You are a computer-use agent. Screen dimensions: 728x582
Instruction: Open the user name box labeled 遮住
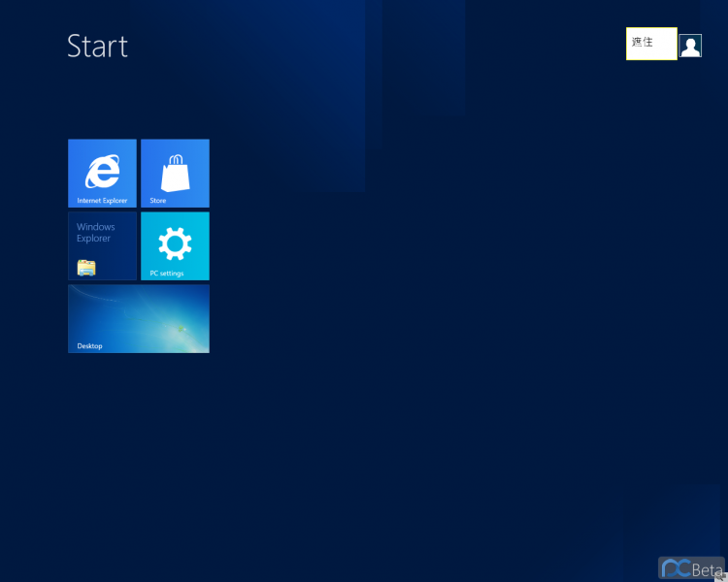[x=651, y=44]
